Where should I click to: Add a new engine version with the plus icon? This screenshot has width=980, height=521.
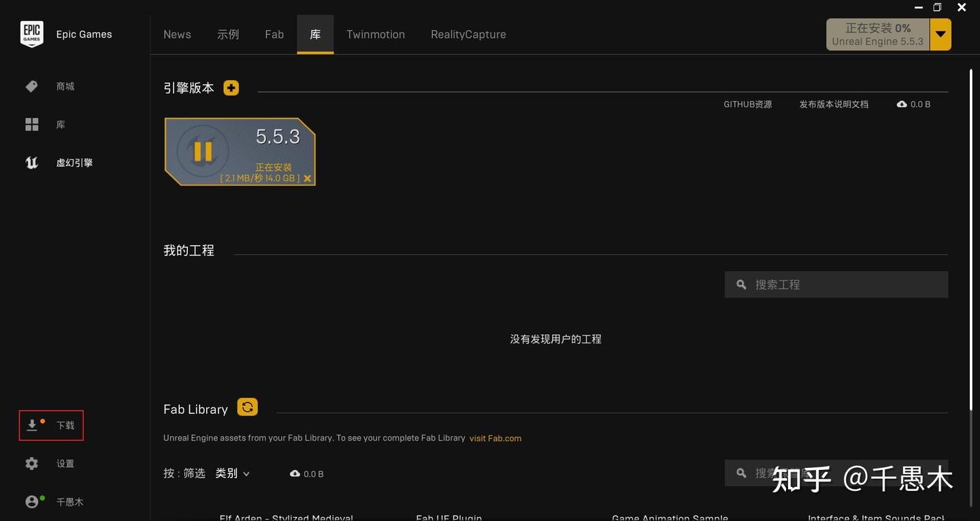pos(231,87)
